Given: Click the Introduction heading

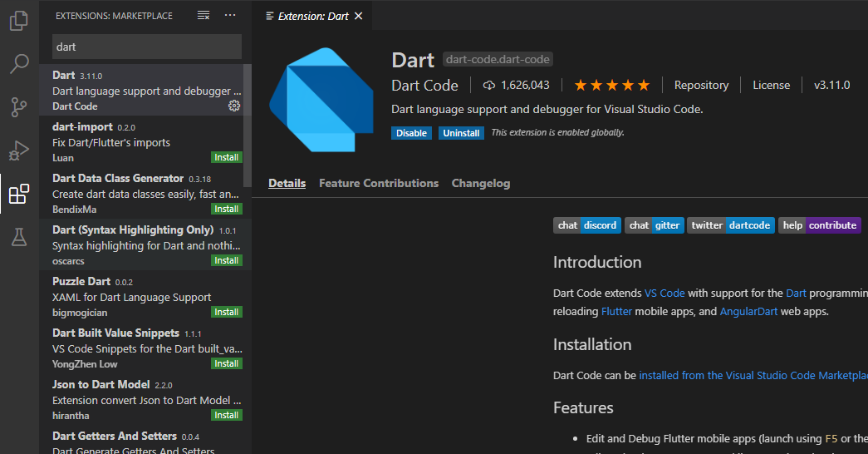Looking at the screenshot, I should coord(596,262).
